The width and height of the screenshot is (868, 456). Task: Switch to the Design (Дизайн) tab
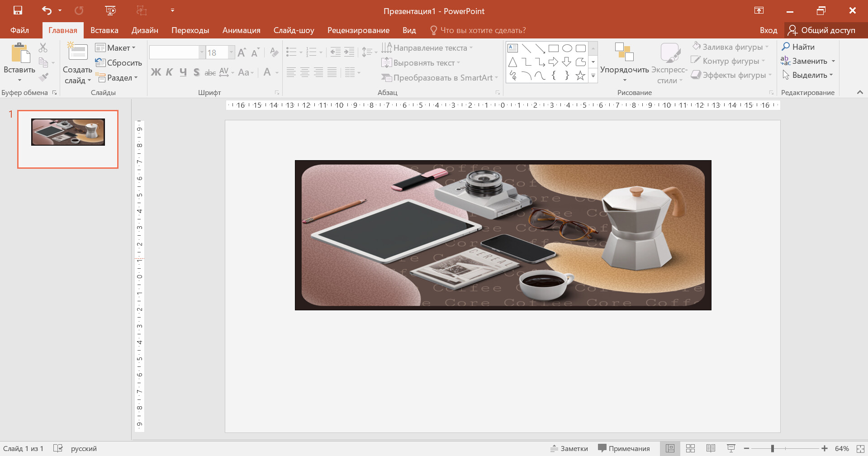pos(145,30)
